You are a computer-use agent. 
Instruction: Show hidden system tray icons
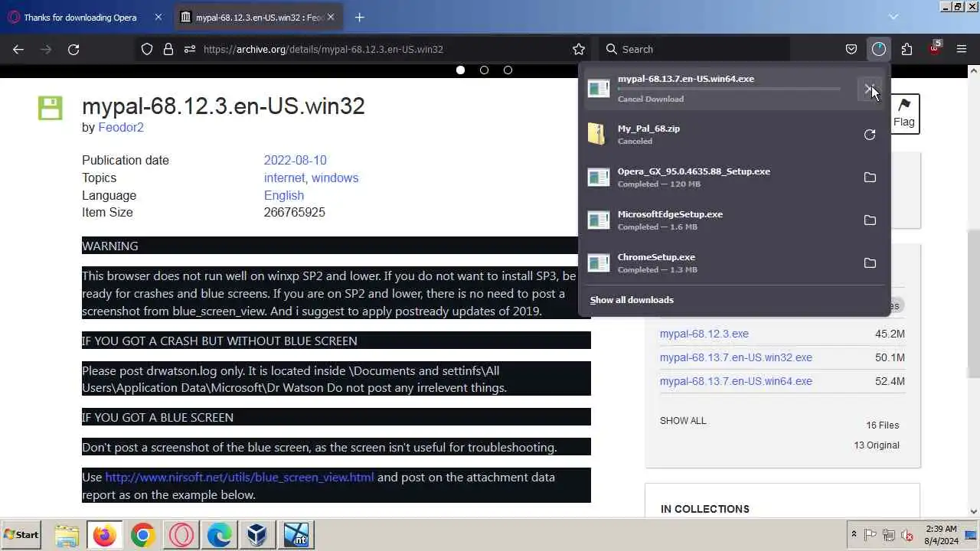click(x=854, y=535)
